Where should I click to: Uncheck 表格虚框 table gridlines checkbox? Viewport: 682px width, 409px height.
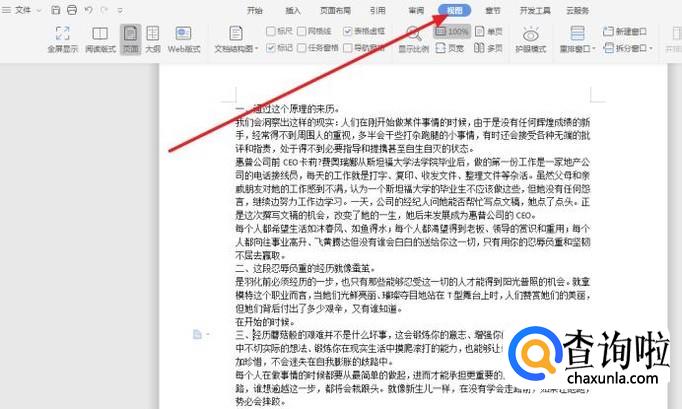347,31
